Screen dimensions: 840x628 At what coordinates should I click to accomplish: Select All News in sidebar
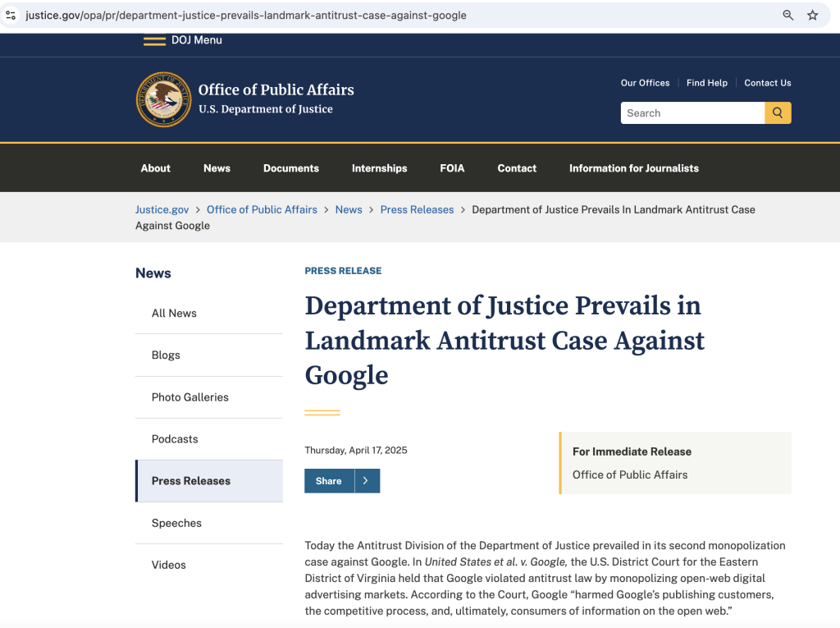point(209,314)
